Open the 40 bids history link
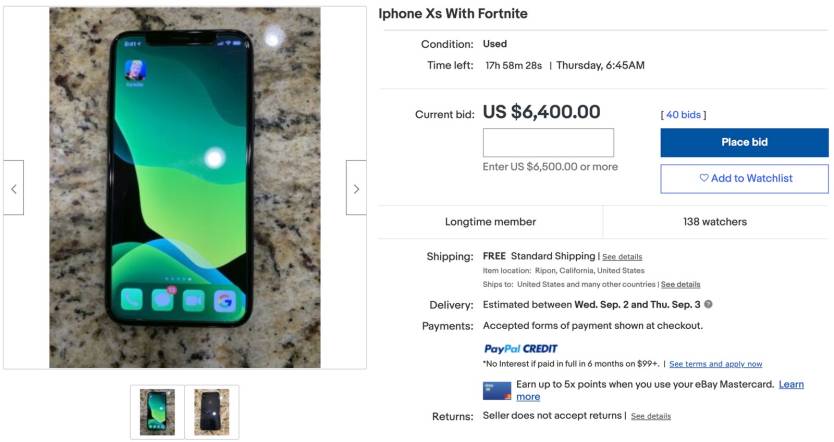The height and width of the screenshot is (442, 834). 683,115
